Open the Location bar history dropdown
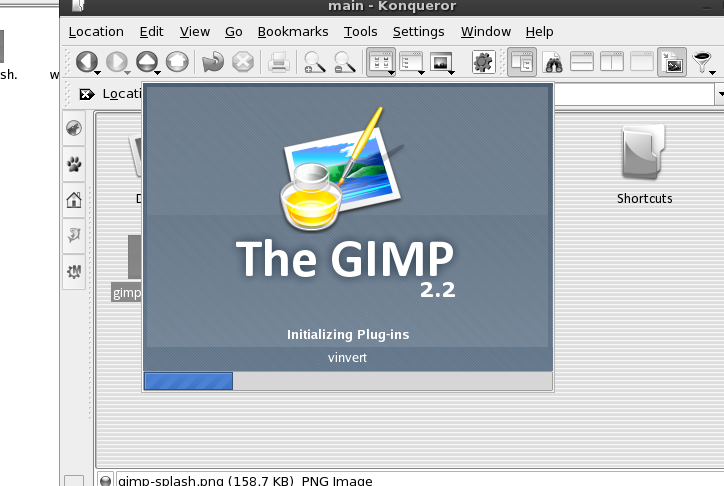This screenshot has height=486, width=724. tap(720, 94)
